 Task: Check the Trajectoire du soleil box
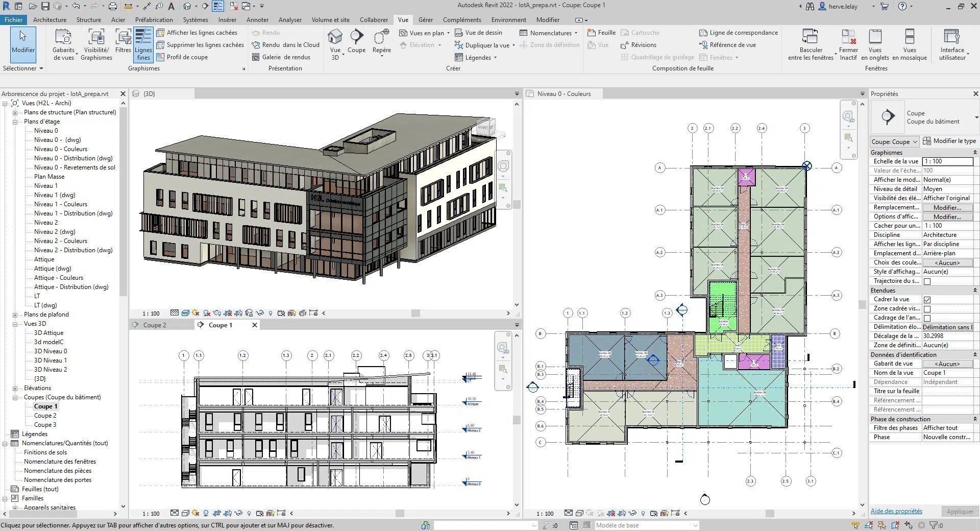tap(927, 281)
